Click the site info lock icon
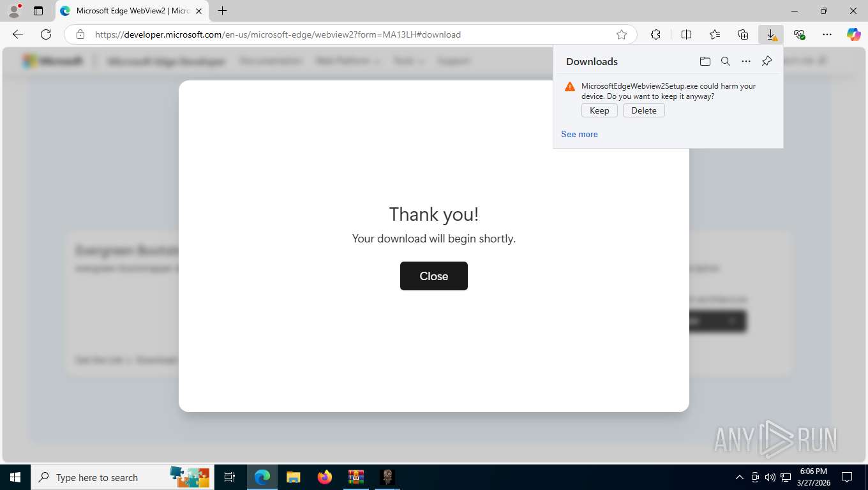The image size is (868, 490). click(x=80, y=34)
